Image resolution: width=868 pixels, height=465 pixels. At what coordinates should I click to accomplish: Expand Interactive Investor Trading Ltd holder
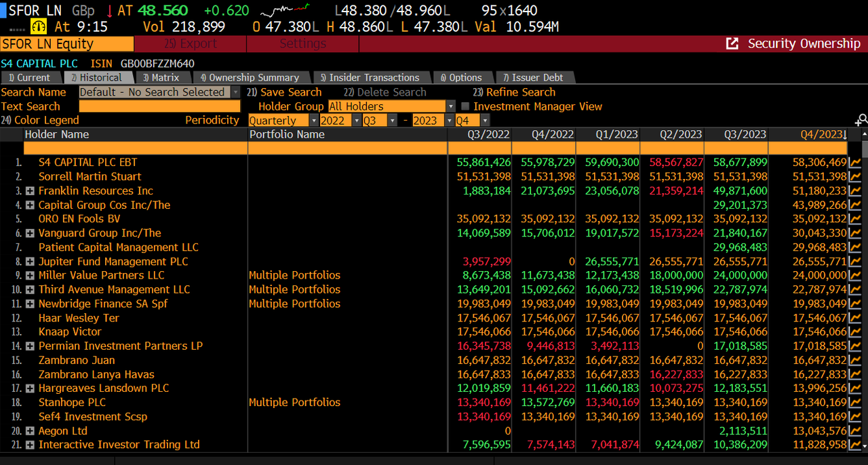(x=30, y=445)
